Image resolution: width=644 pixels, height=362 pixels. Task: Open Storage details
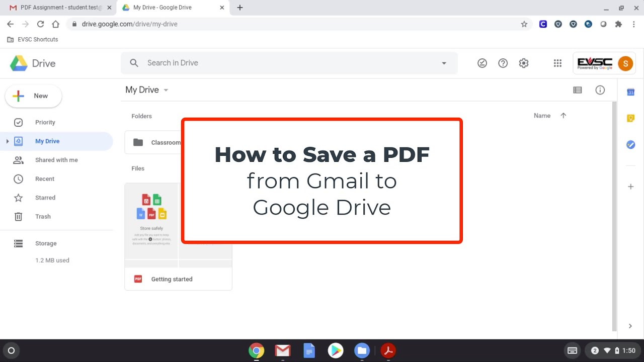click(x=46, y=243)
